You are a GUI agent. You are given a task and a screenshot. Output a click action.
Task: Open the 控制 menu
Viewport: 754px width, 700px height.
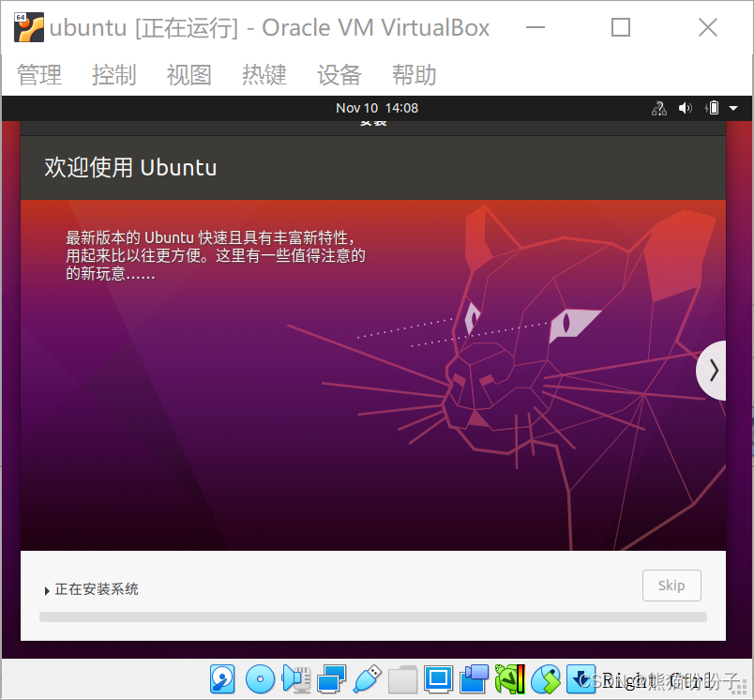tap(114, 75)
